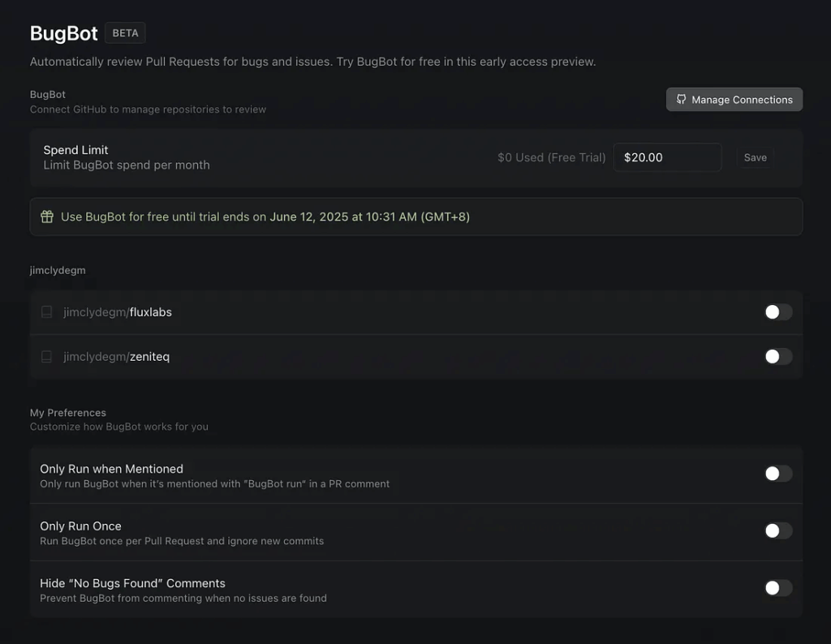831x644 pixels.
Task: Select the jimclydegm/fluxlabs repository row
Action: (x=416, y=312)
